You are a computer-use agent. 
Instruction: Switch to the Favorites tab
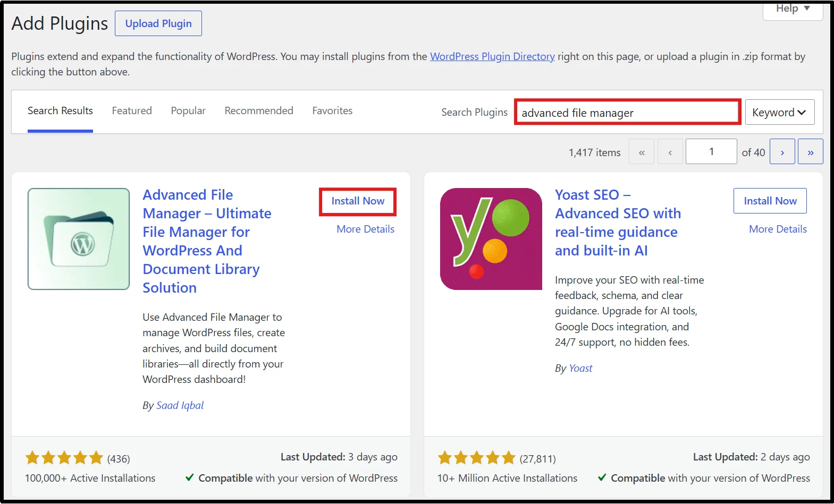point(332,111)
